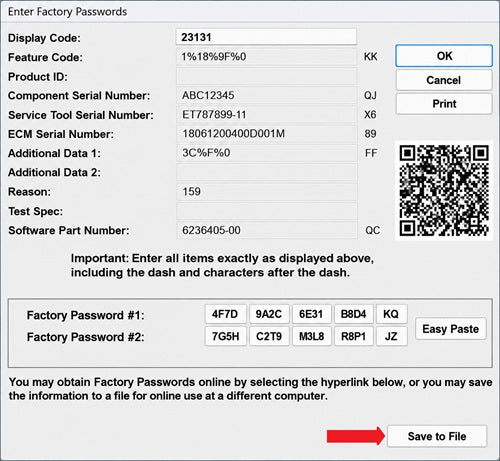Click the Reason label
This screenshot has width=500, height=461.
click(x=29, y=192)
